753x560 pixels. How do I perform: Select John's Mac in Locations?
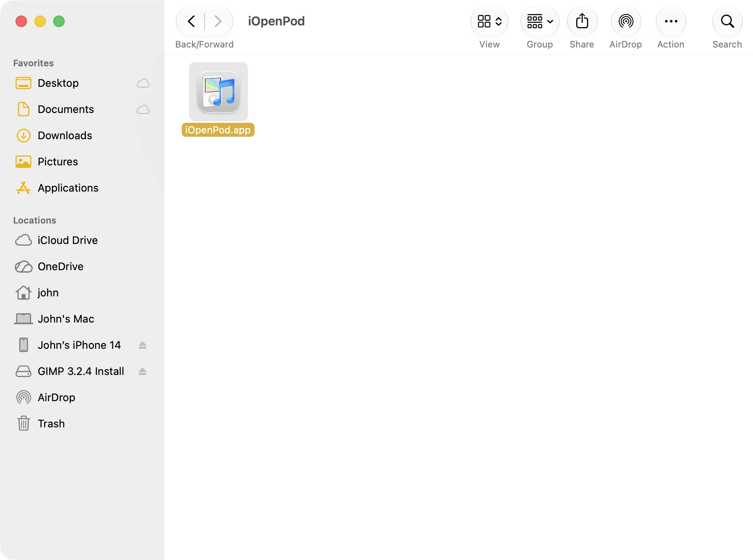click(x=82, y=319)
